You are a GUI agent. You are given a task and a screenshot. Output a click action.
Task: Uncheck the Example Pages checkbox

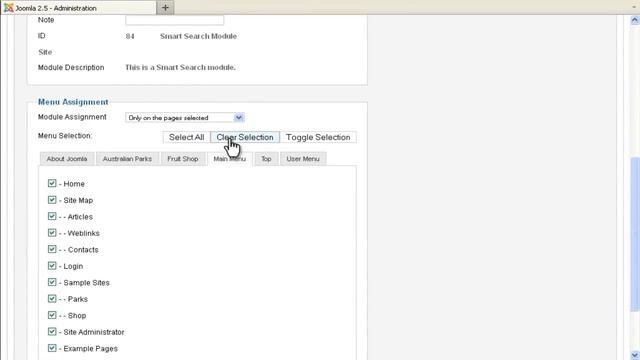pyautogui.click(x=52, y=348)
